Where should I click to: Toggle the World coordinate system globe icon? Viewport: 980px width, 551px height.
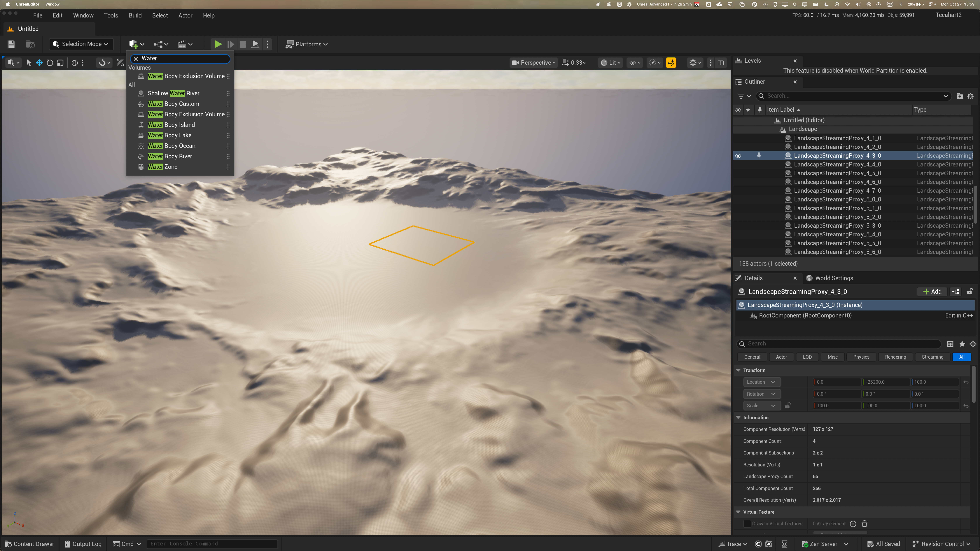click(75, 63)
